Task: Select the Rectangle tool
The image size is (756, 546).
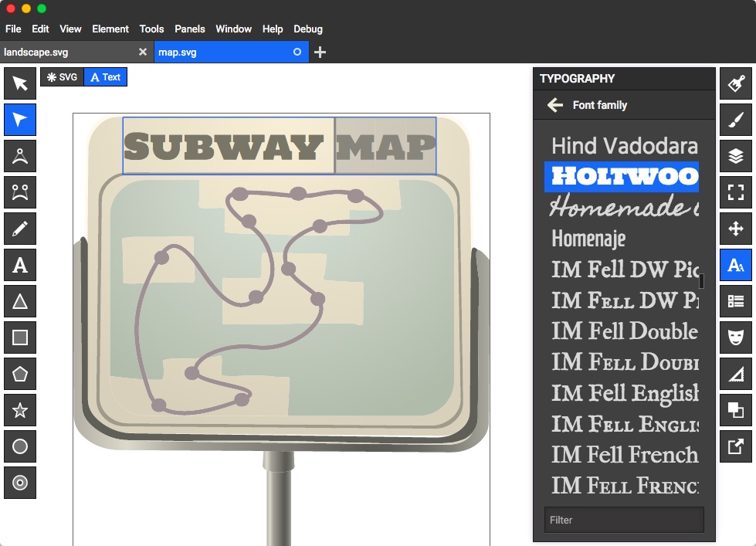Action: pyautogui.click(x=19, y=337)
